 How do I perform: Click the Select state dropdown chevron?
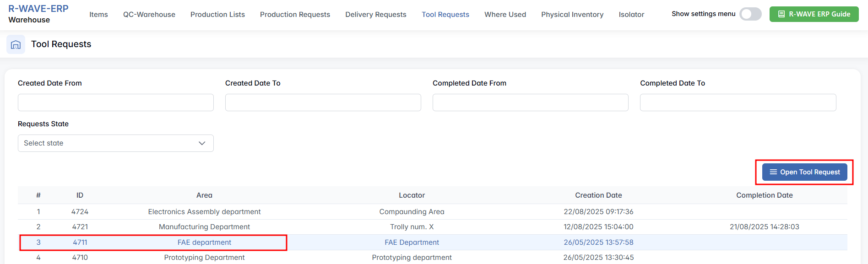pos(202,143)
